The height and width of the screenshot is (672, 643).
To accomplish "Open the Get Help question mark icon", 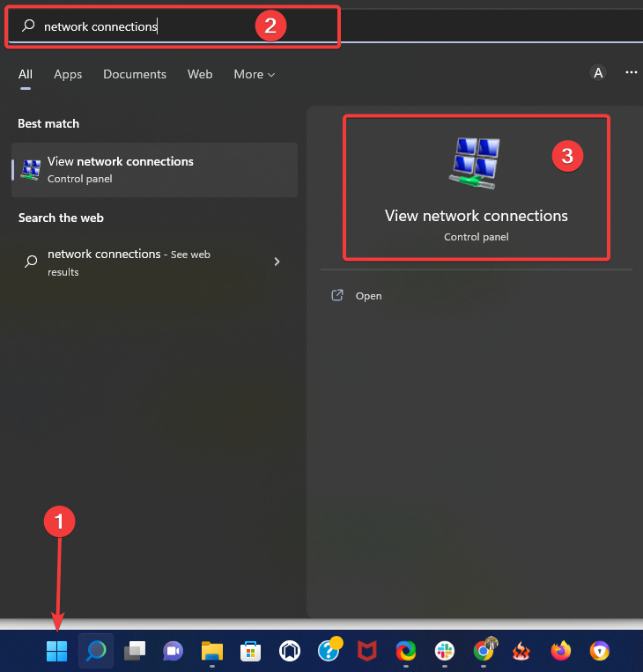I will [329, 650].
